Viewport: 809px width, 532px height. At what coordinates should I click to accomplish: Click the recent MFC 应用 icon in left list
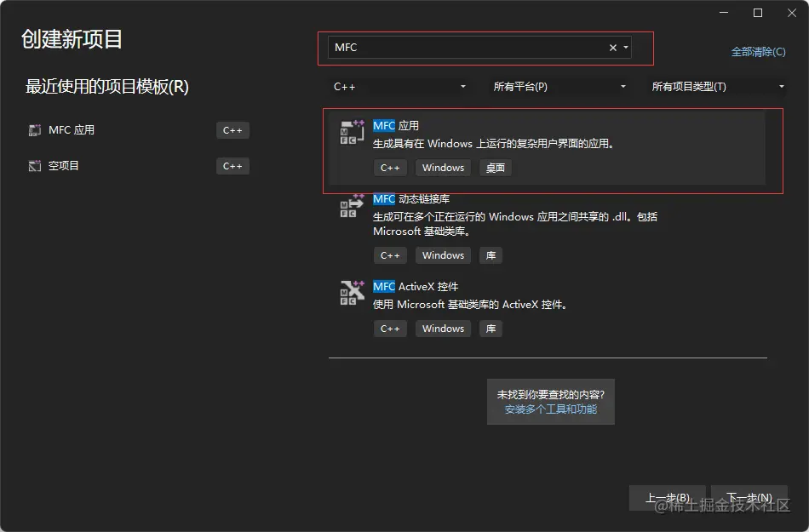click(x=35, y=130)
